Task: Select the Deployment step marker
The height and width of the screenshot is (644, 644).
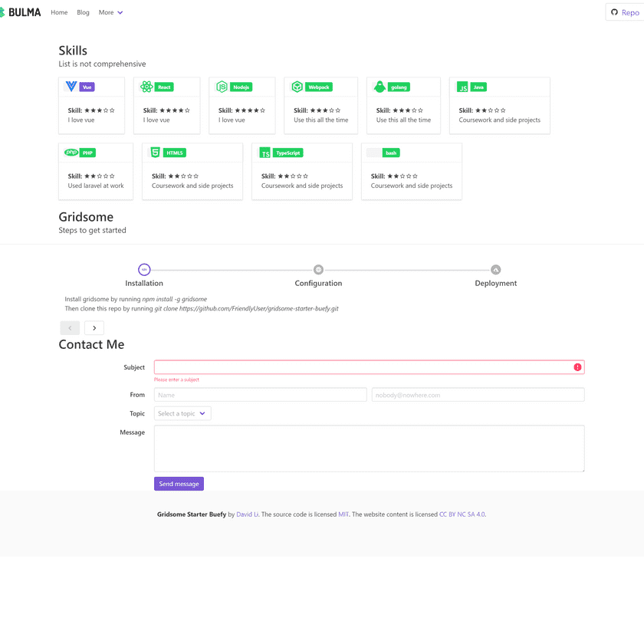Action: click(495, 270)
